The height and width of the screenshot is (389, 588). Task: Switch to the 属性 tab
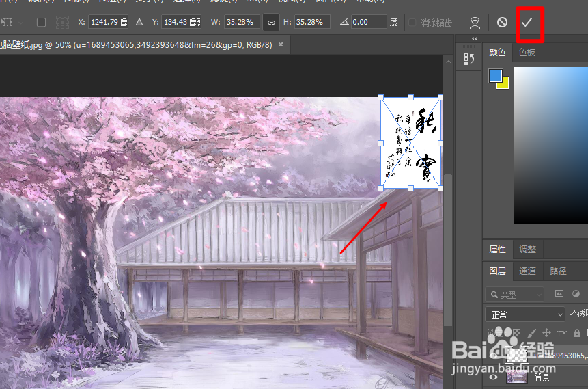(497, 250)
